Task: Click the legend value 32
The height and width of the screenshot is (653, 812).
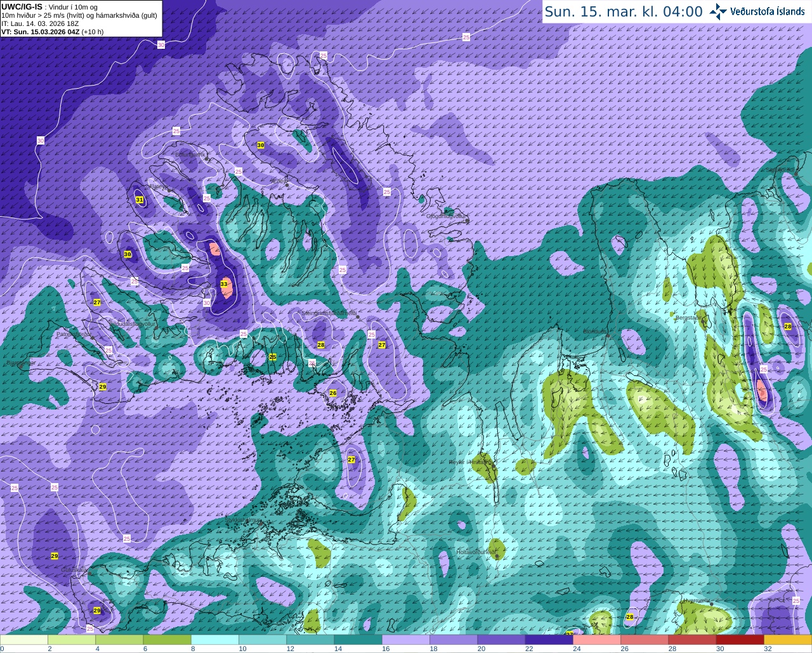Action: (x=768, y=649)
